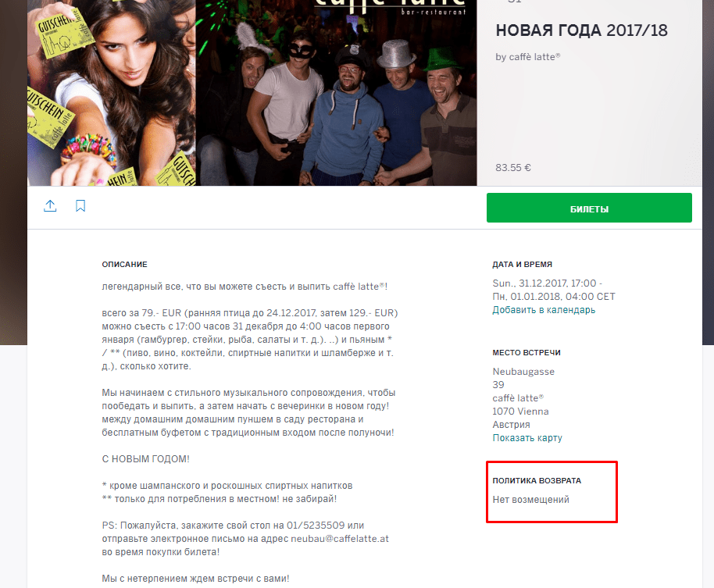This screenshot has width=714, height=588.
Task: Click the Neubaugasse address line
Action: point(523,372)
